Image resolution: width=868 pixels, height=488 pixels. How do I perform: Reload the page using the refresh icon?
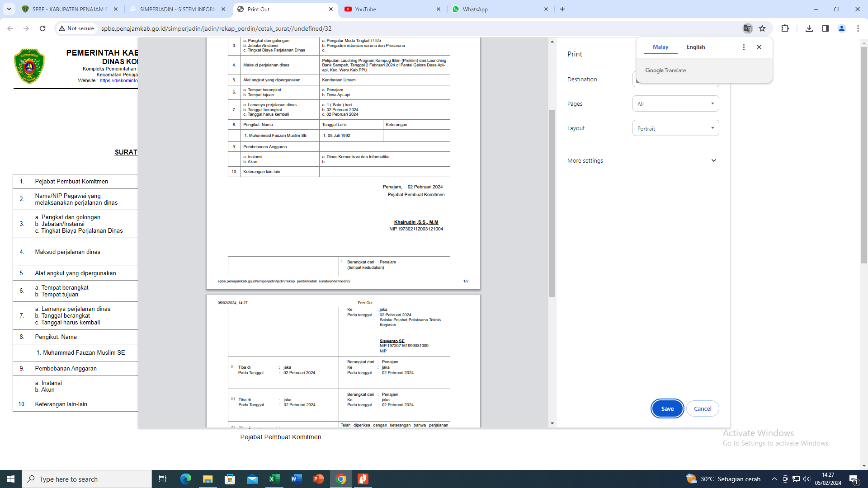tap(42, 28)
